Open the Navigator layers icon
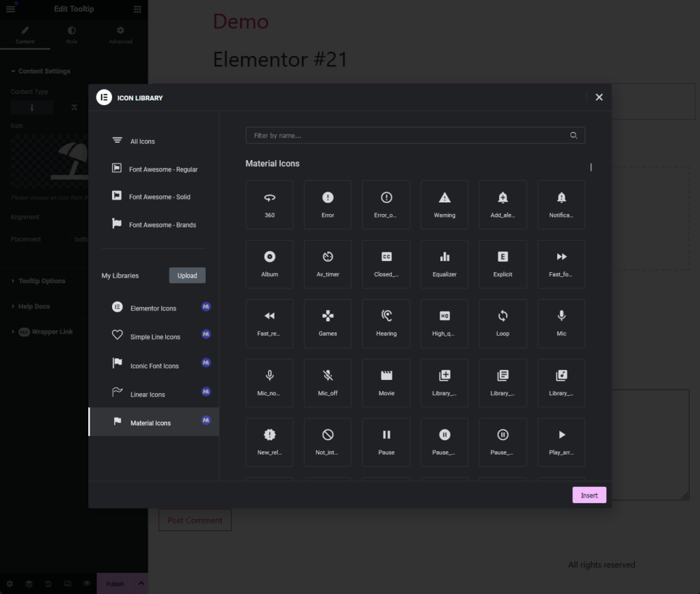This screenshot has width=700, height=594. tap(29, 584)
